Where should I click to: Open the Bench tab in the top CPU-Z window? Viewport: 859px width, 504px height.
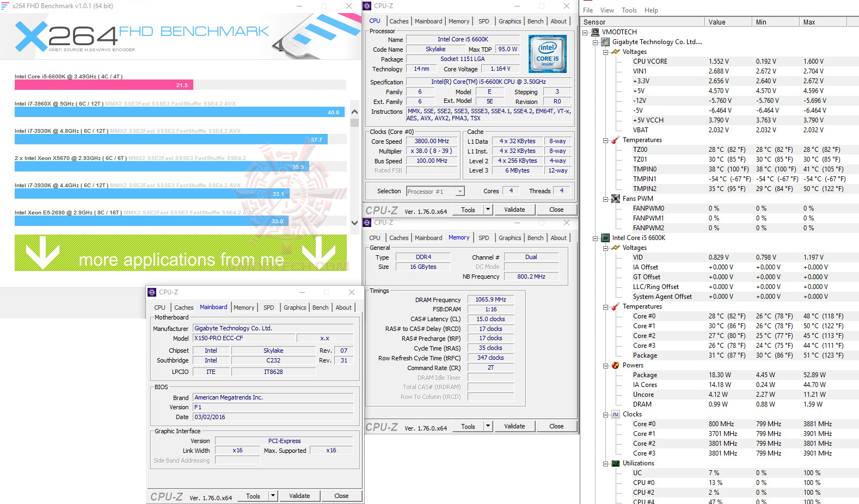[535, 21]
